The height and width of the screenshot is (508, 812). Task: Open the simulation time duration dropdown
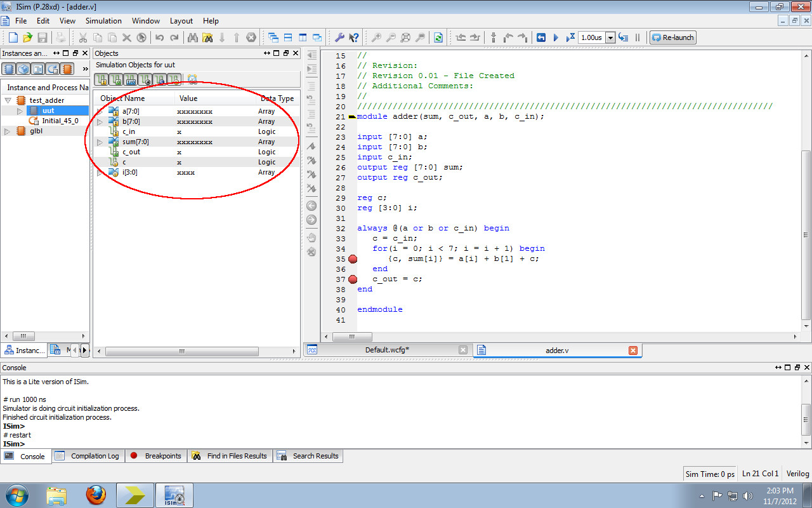pyautogui.click(x=610, y=37)
